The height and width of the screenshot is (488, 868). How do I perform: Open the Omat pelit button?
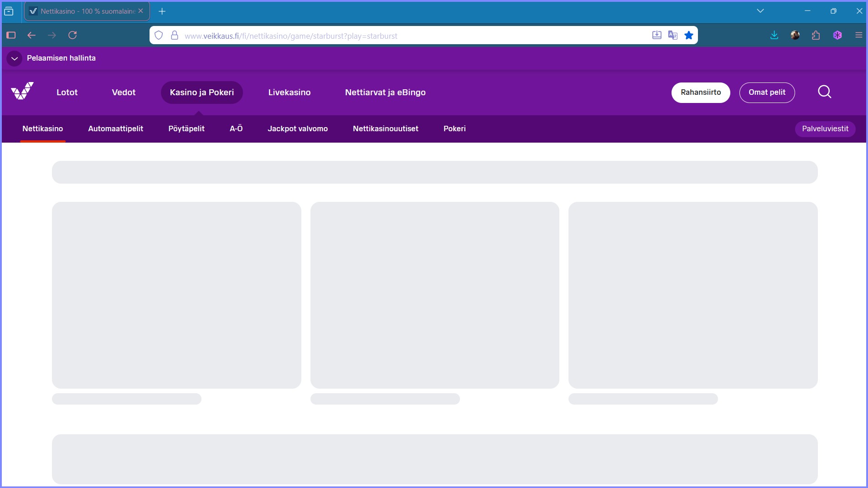pyautogui.click(x=767, y=92)
